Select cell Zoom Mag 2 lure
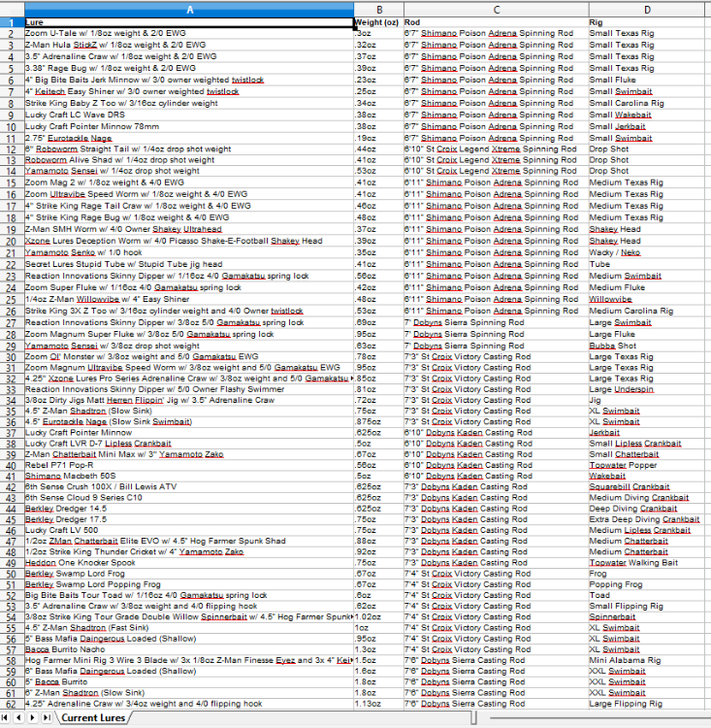711x728 pixels. pos(189,182)
